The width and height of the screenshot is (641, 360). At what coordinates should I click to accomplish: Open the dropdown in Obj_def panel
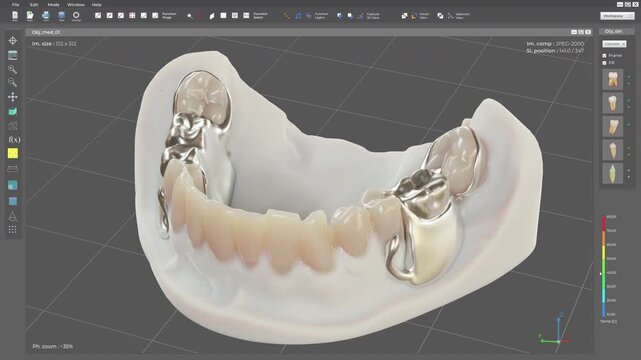614,44
